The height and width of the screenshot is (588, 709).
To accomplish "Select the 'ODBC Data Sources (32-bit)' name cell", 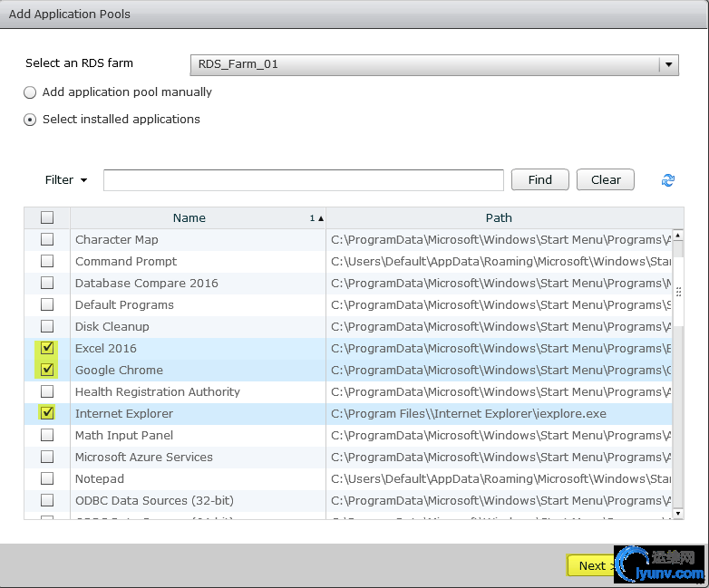I will point(198,500).
